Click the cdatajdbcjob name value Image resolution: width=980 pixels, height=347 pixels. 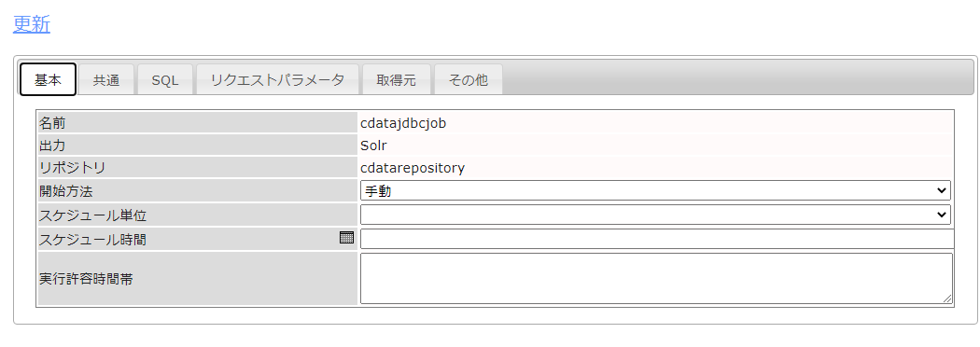(403, 123)
